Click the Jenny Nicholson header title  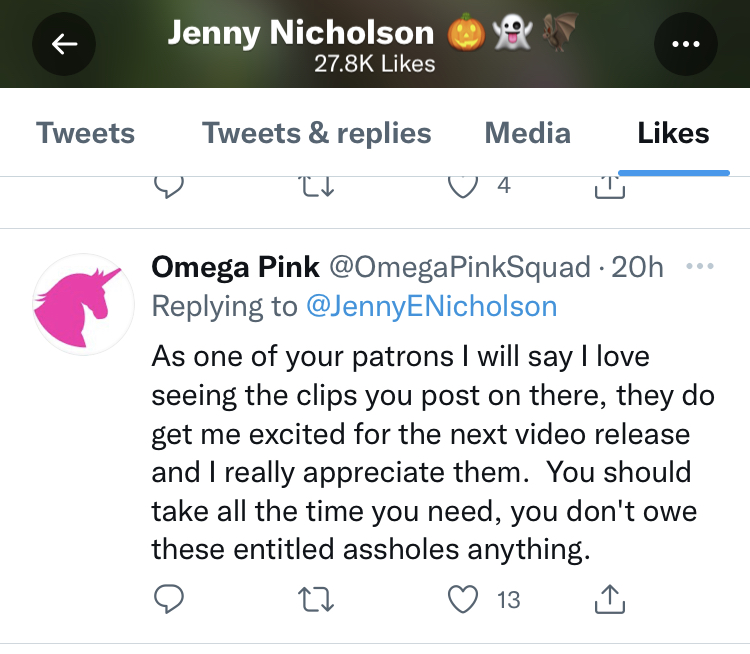tap(301, 33)
